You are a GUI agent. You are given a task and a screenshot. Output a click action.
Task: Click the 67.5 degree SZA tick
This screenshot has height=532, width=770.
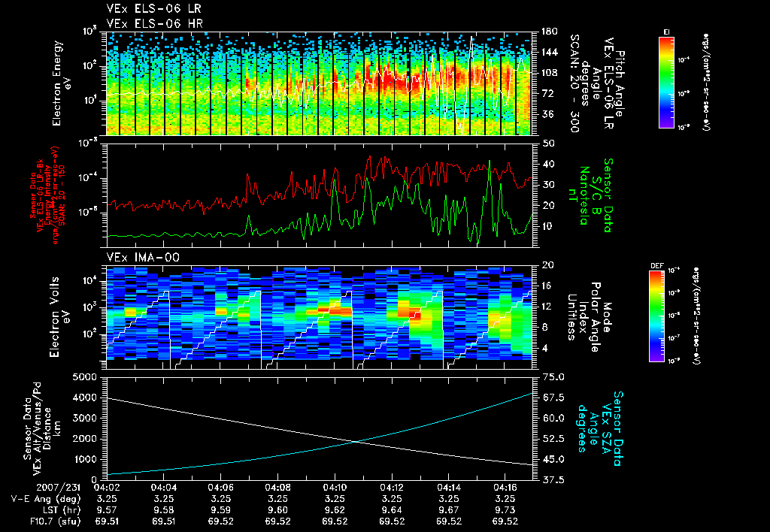tap(553, 397)
